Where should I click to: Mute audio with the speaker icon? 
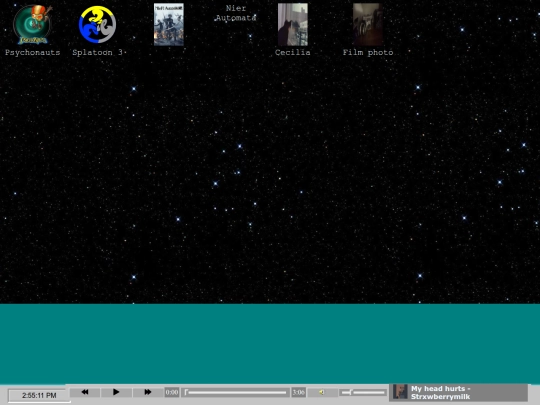pos(322,392)
